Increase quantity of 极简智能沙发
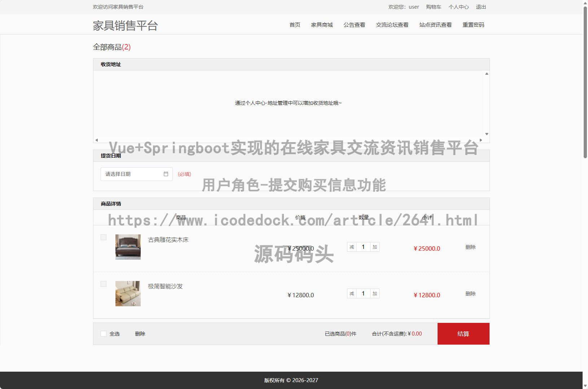588x389 pixels. pos(375,294)
